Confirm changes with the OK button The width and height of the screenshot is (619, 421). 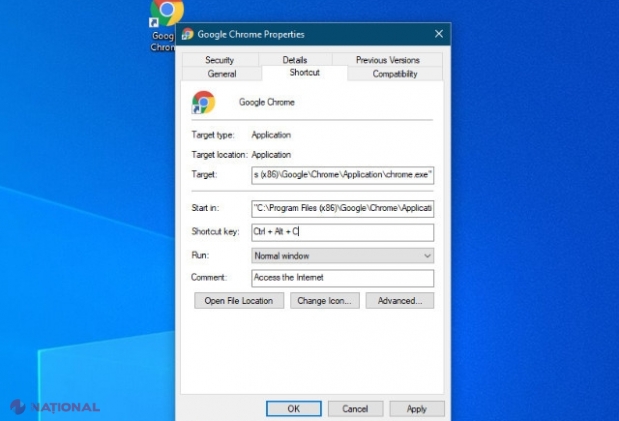(293, 408)
